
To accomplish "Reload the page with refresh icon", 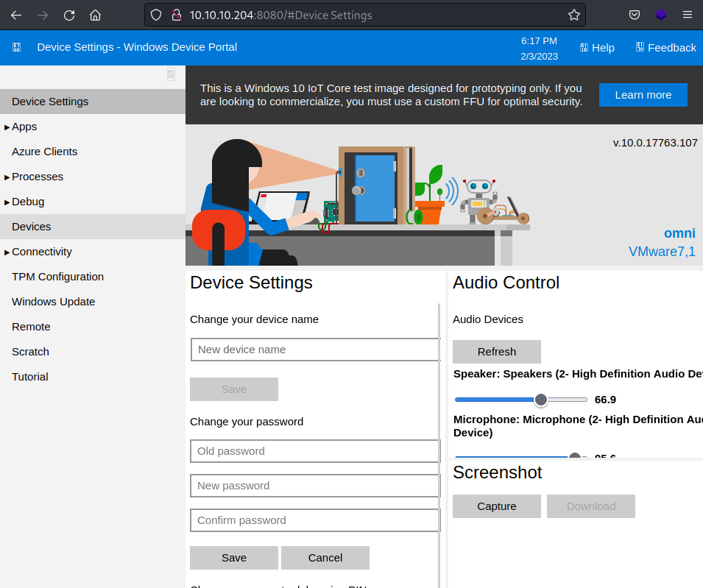I will [69, 15].
